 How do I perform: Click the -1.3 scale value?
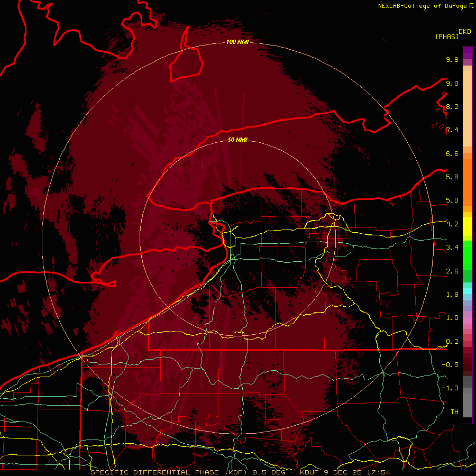pyautogui.click(x=450, y=388)
